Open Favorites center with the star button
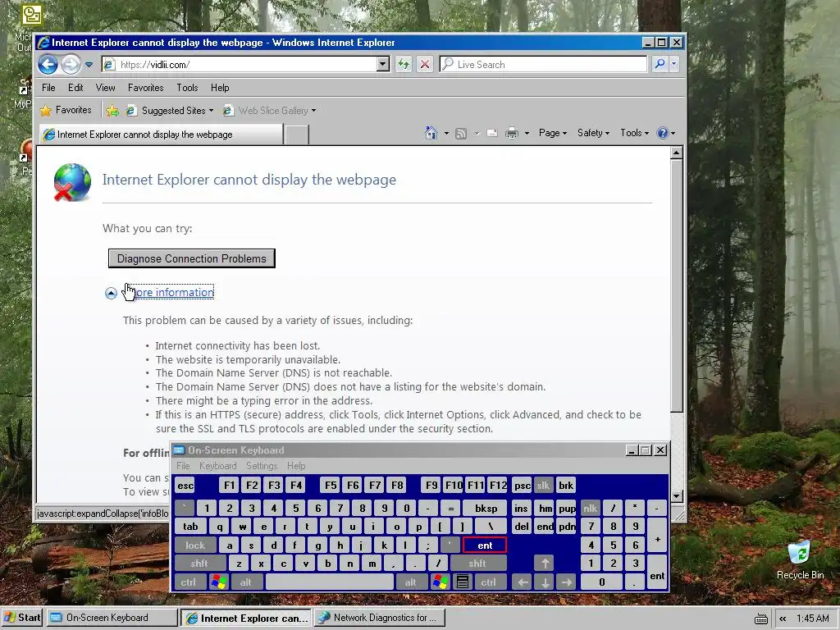Image resolution: width=840 pixels, height=630 pixels. click(66, 110)
